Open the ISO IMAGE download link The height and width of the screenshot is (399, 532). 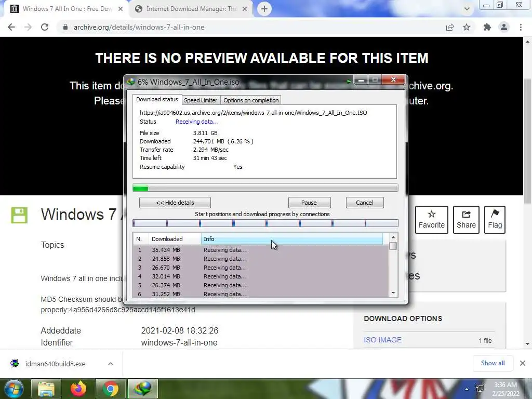click(x=382, y=340)
